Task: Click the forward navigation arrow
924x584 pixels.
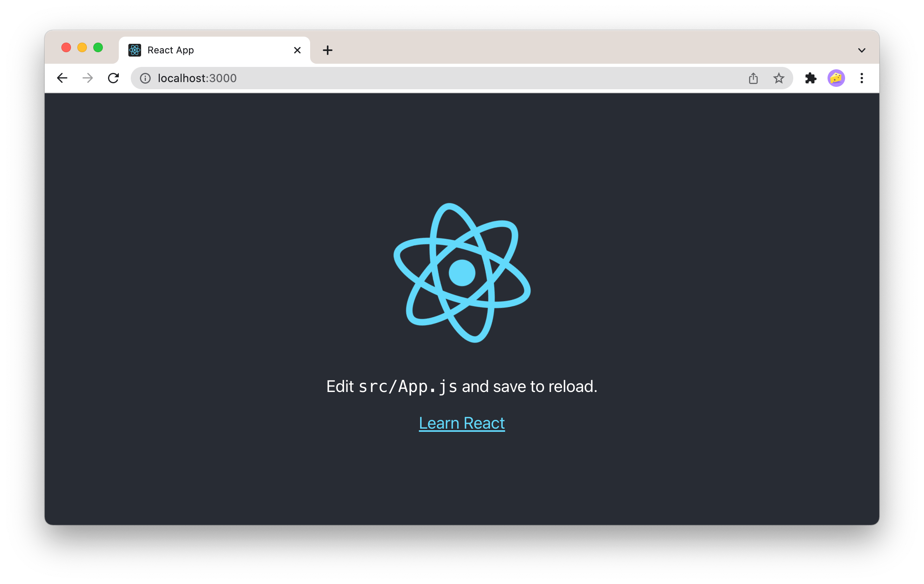Action: [88, 78]
